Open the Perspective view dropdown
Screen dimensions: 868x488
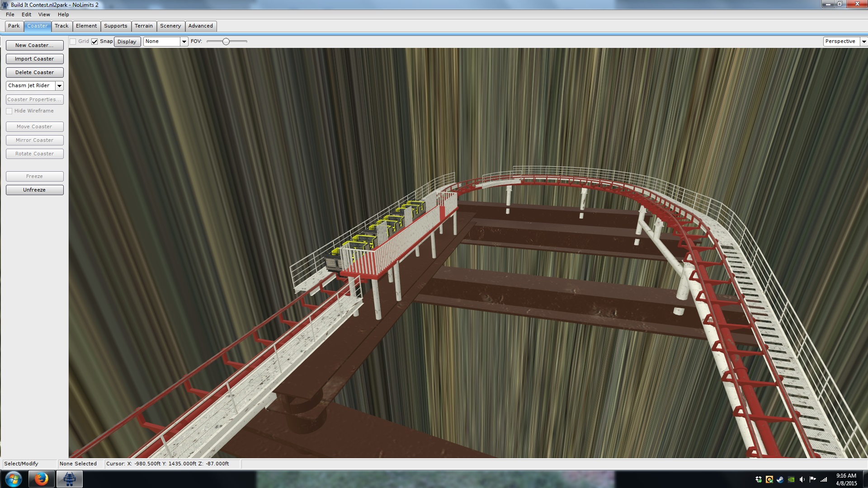(x=863, y=42)
